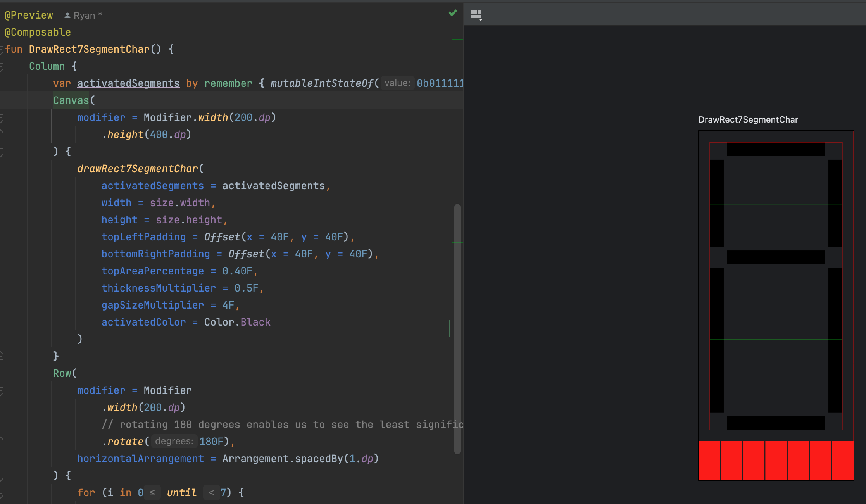Place caret on highlighted 'Canvas' call

click(x=71, y=100)
